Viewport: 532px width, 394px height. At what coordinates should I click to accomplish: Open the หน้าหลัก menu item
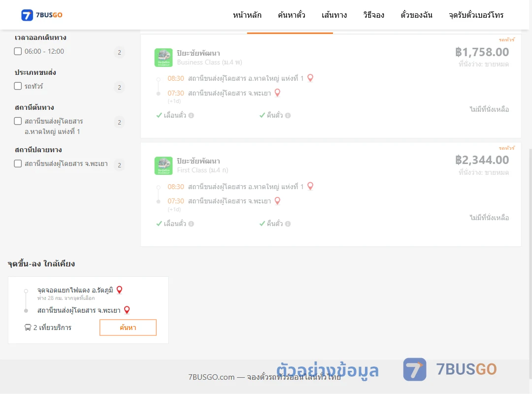[x=247, y=15]
